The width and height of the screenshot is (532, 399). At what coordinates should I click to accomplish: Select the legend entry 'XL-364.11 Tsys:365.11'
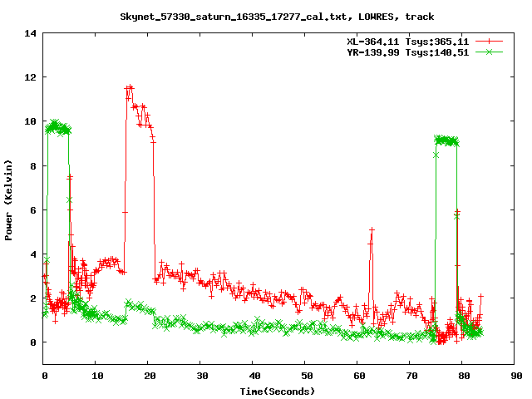[x=407, y=42]
